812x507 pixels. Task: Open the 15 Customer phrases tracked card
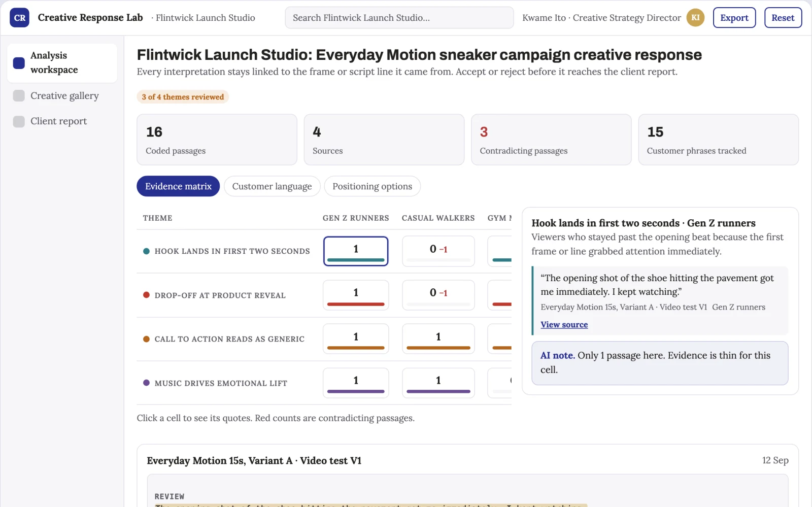pos(718,140)
